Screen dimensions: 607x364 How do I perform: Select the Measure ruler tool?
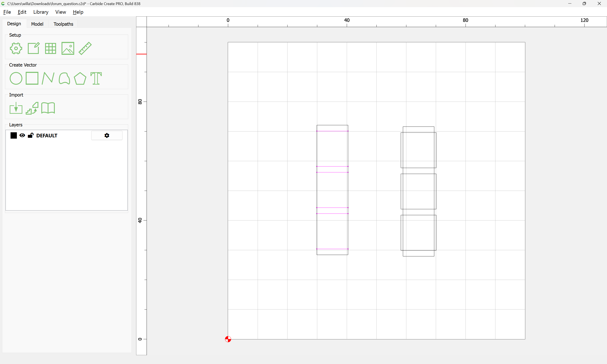point(85,48)
